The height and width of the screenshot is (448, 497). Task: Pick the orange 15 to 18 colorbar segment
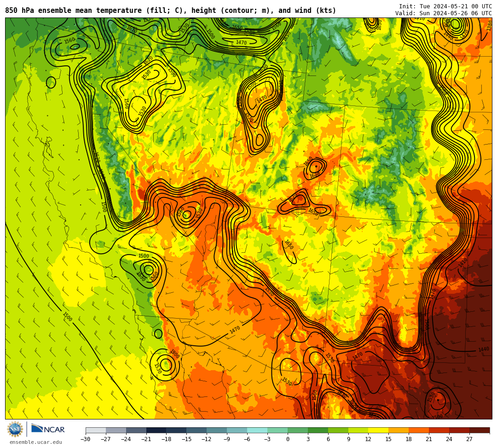coord(399,430)
